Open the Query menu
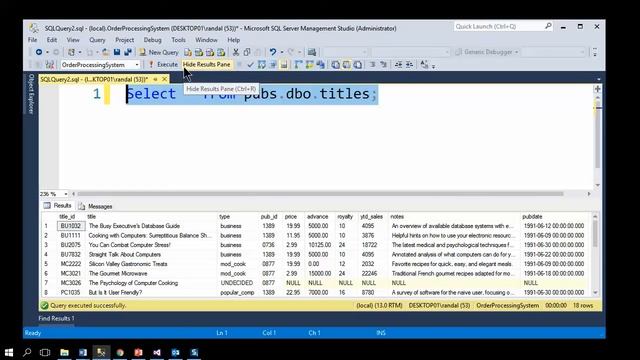640x360 pixels. [x=97, y=40]
